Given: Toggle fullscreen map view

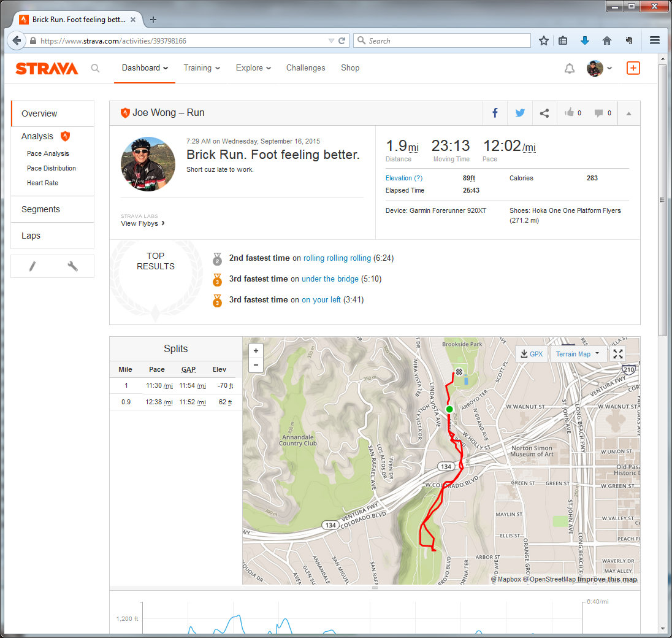Looking at the screenshot, I should [x=618, y=354].
